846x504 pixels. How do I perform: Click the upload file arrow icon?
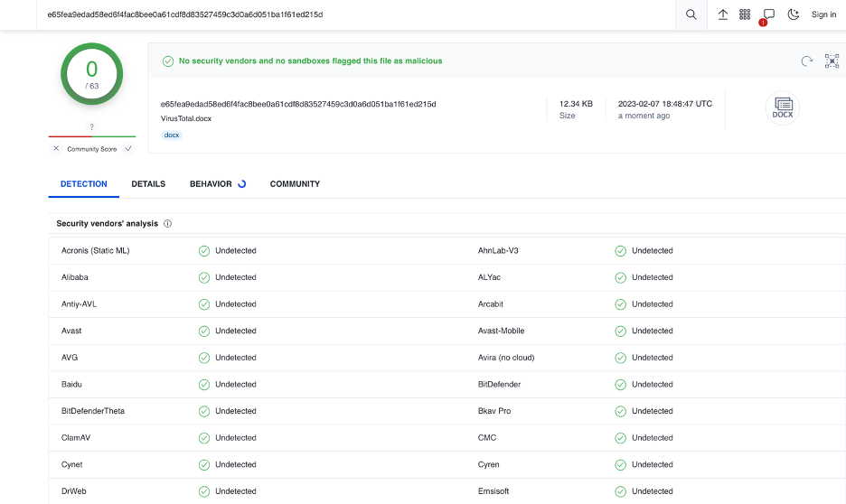723,14
